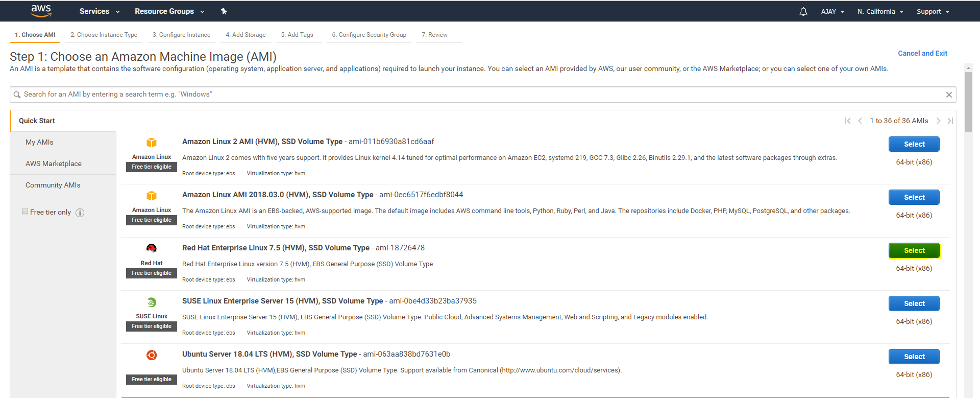Select Amazon Linux AMI 2018.03.0
This screenshot has width=980, height=398.
point(914,197)
